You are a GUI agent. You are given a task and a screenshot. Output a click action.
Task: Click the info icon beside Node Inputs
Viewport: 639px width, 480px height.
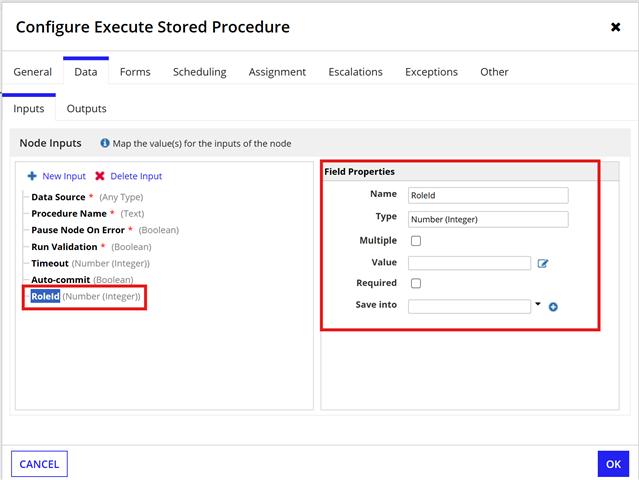pyautogui.click(x=105, y=144)
